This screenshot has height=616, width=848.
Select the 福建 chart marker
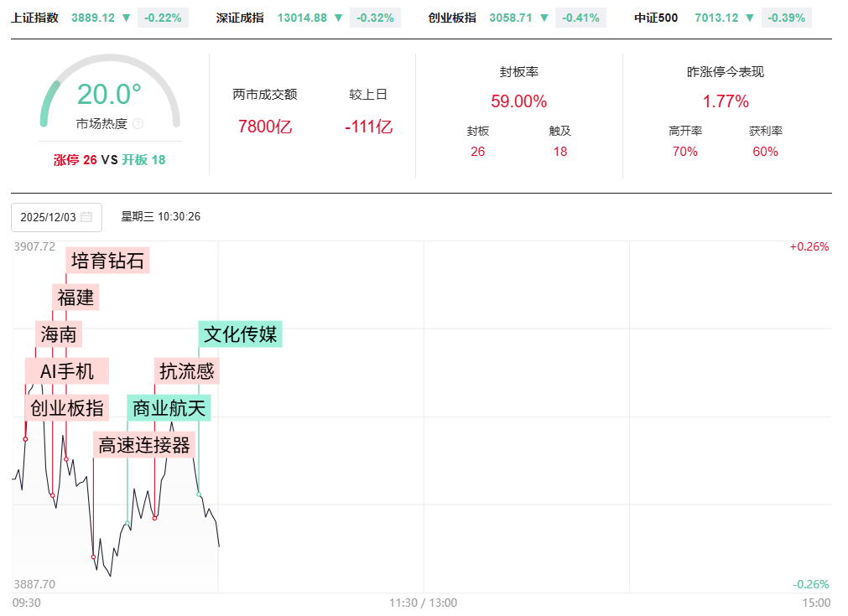tap(76, 297)
